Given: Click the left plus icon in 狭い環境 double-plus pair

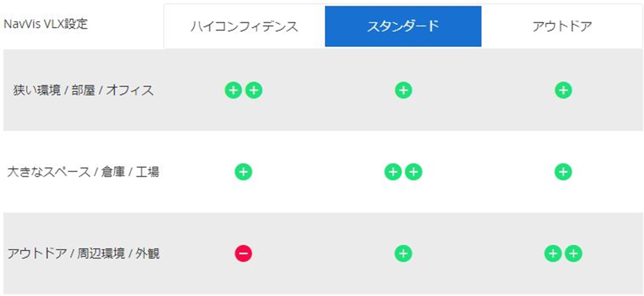Looking at the screenshot, I should coord(233,90).
